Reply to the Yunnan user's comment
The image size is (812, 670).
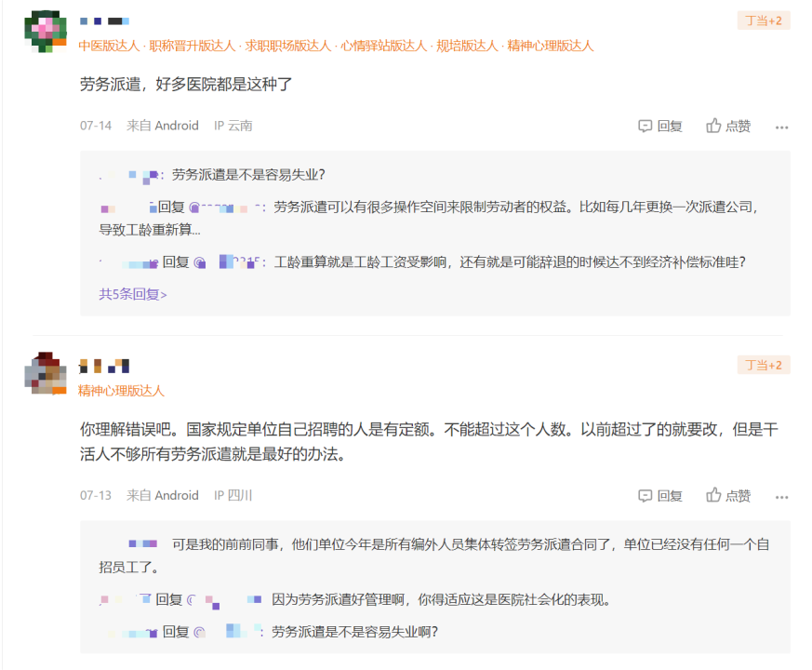660,126
